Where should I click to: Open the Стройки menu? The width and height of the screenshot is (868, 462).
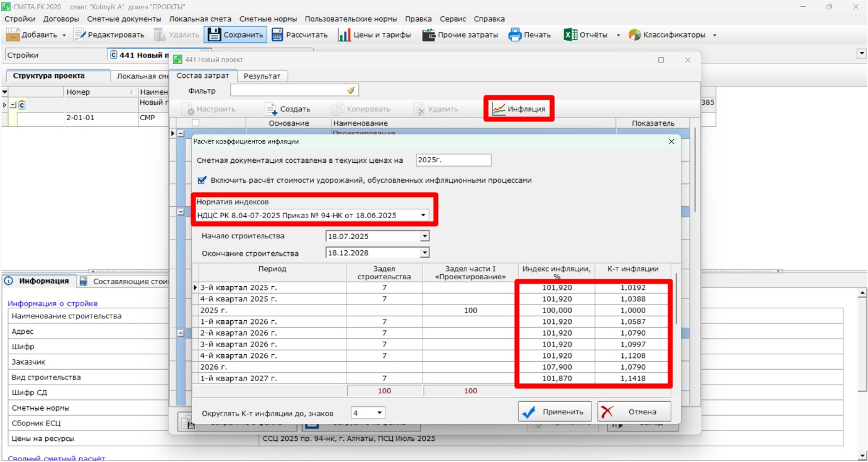pyautogui.click(x=19, y=19)
